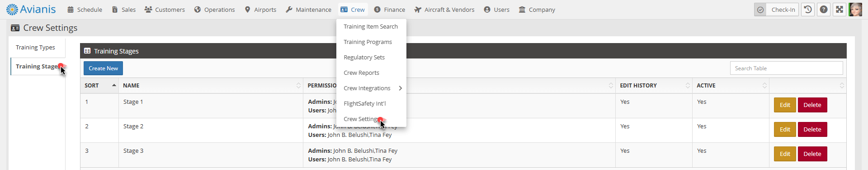868x170 pixels.
Task: Delete the Stage 3 row
Action: tap(812, 154)
